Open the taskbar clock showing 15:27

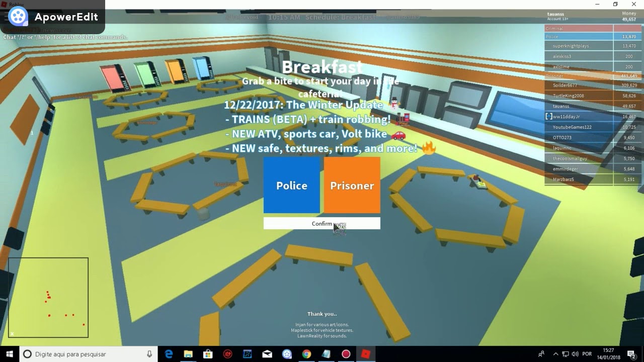pyautogui.click(x=608, y=354)
